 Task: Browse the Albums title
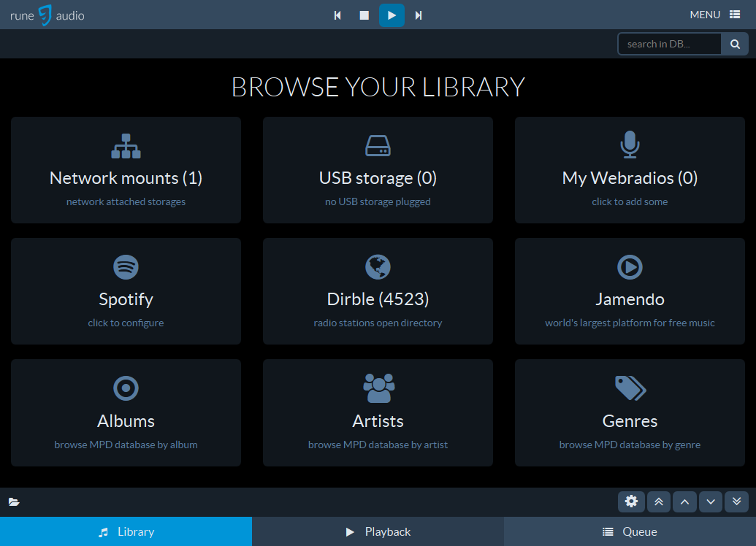[126, 421]
